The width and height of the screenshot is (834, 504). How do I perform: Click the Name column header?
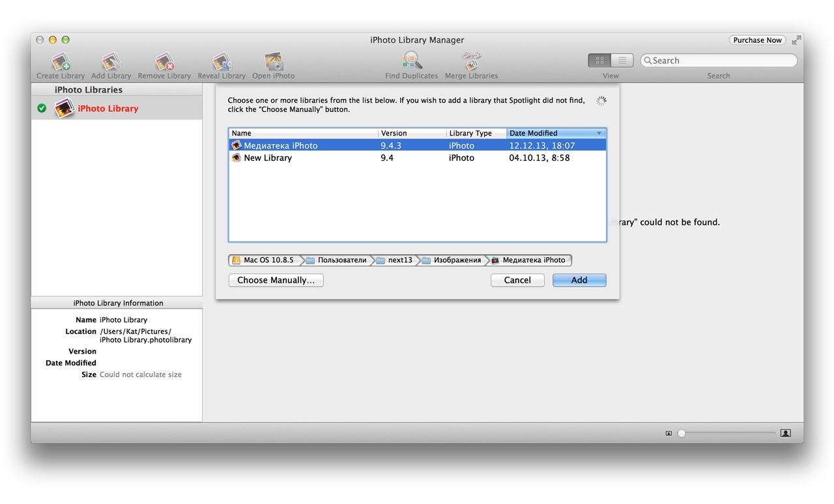click(304, 133)
